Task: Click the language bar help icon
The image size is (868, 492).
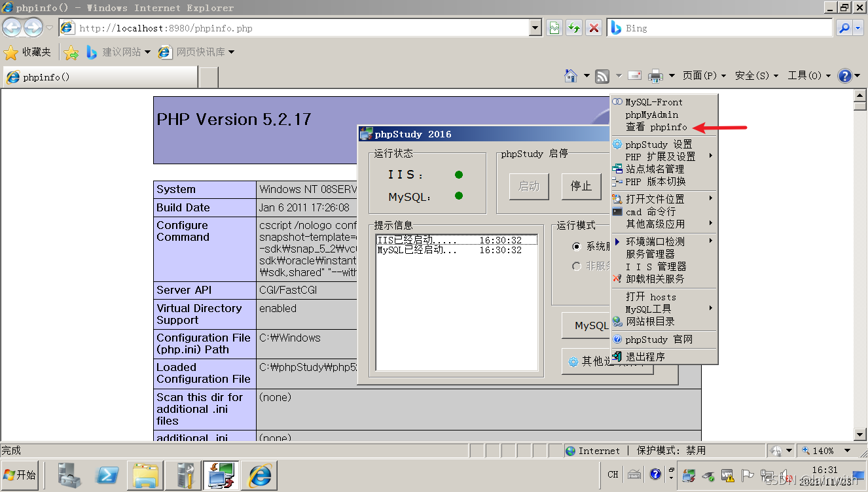Action: coord(655,474)
